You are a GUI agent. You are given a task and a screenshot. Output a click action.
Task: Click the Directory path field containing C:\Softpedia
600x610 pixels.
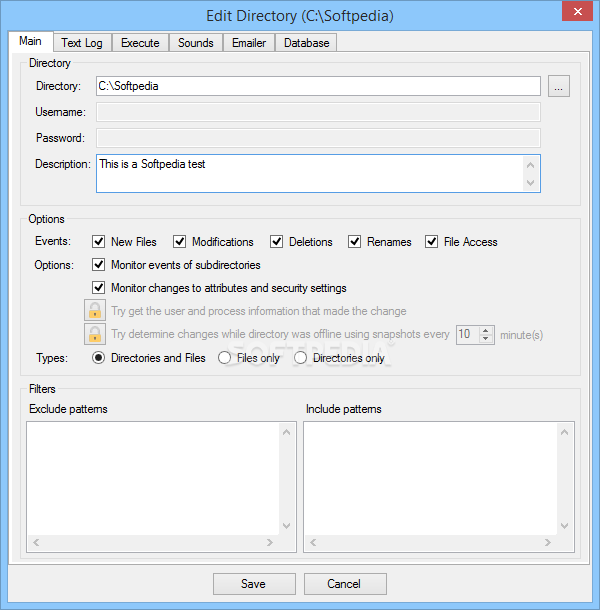click(x=318, y=86)
